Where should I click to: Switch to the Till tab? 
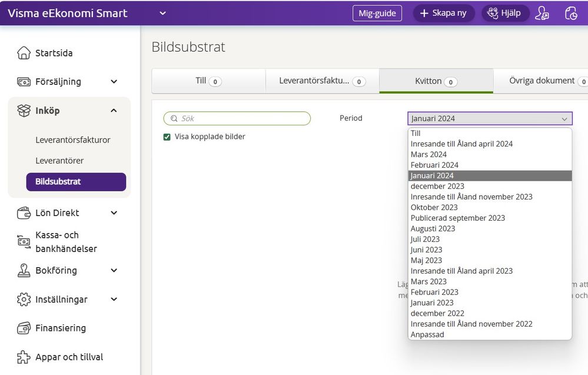[x=208, y=81]
